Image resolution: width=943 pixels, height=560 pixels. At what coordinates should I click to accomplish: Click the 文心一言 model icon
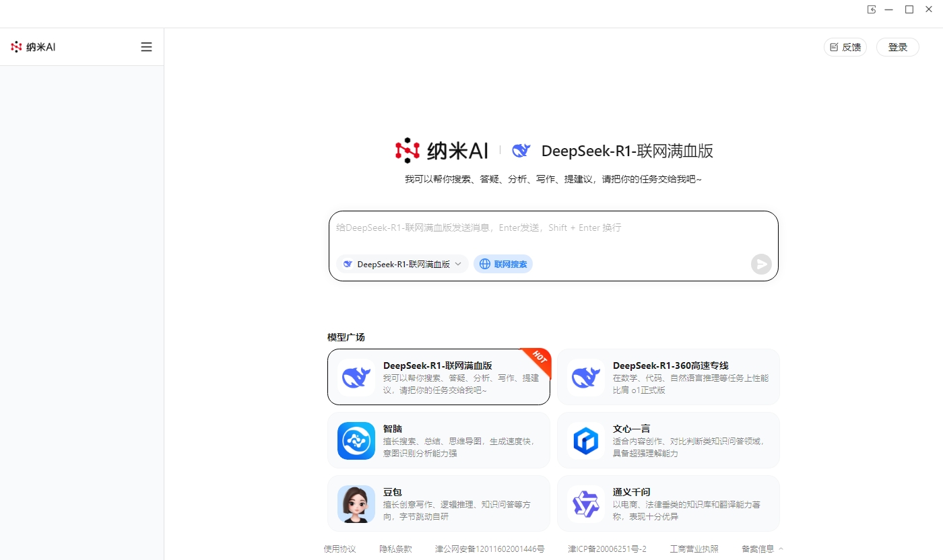click(585, 441)
